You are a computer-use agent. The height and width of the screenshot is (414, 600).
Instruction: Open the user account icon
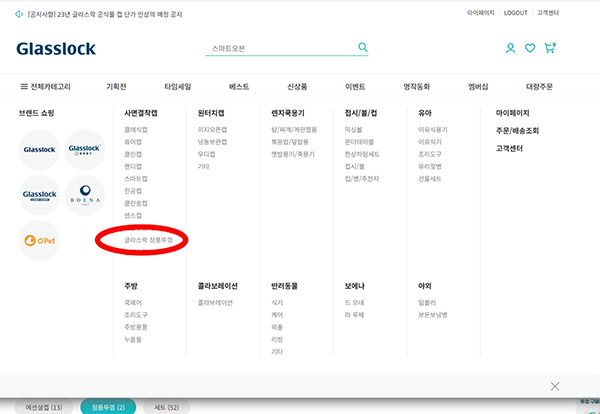coord(510,48)
